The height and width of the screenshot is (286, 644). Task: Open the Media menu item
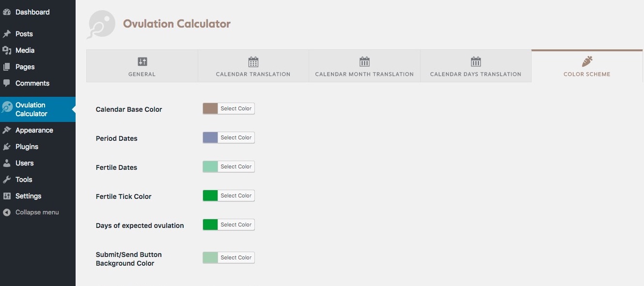(x=38, y=50)
